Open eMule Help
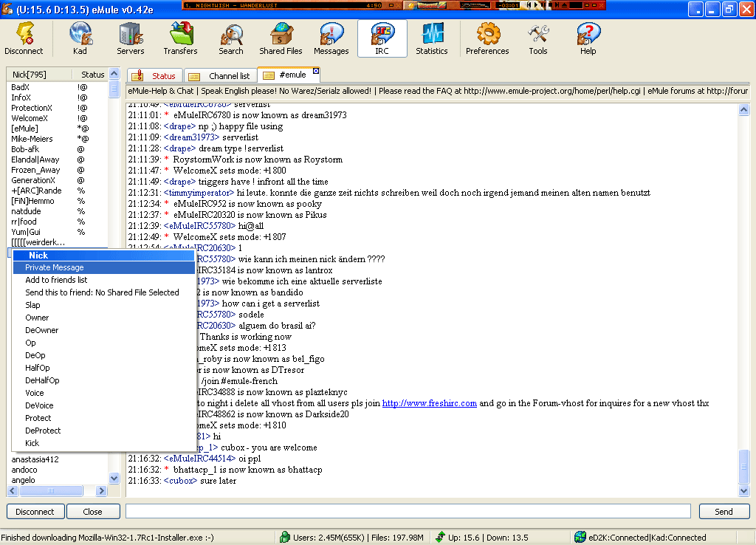Screen dimensions: 756x545 [588, 38]
